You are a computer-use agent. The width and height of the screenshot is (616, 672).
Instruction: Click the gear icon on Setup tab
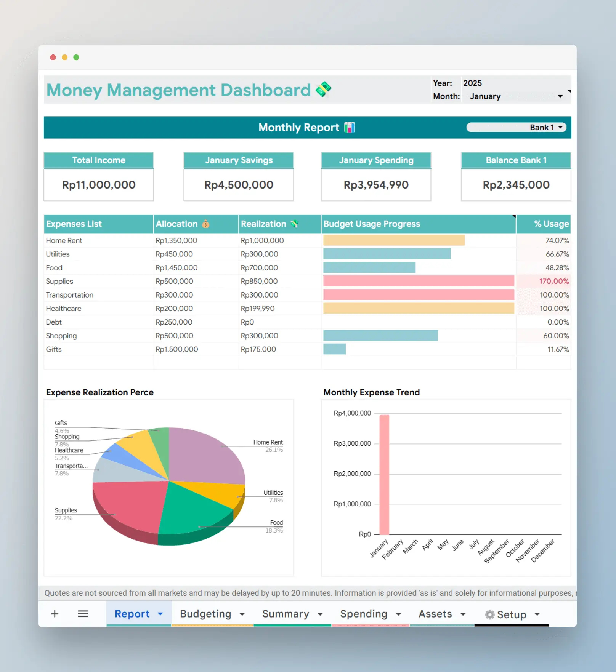click(x=489, y=614)
